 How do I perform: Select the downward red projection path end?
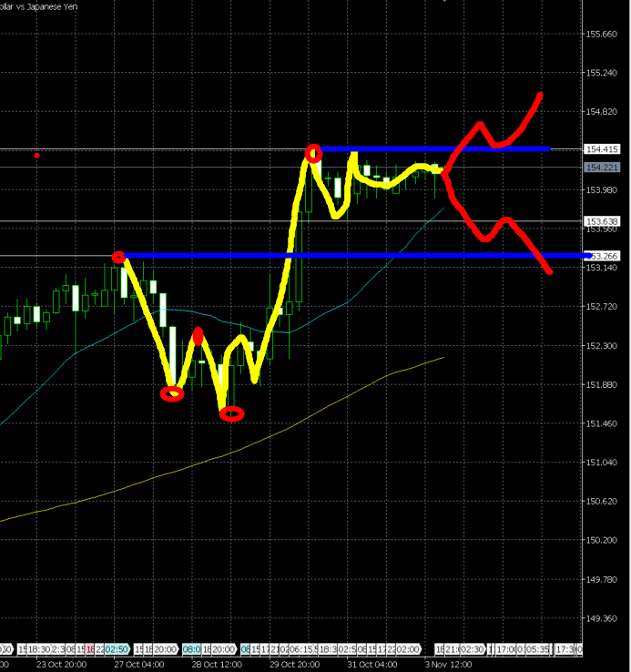pyautogui.click(x=548, y=270)
